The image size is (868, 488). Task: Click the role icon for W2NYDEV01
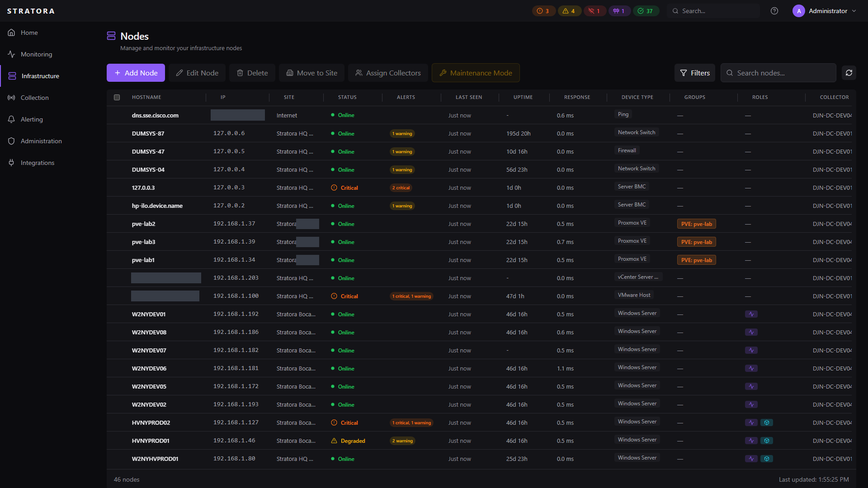click(751, 314)
